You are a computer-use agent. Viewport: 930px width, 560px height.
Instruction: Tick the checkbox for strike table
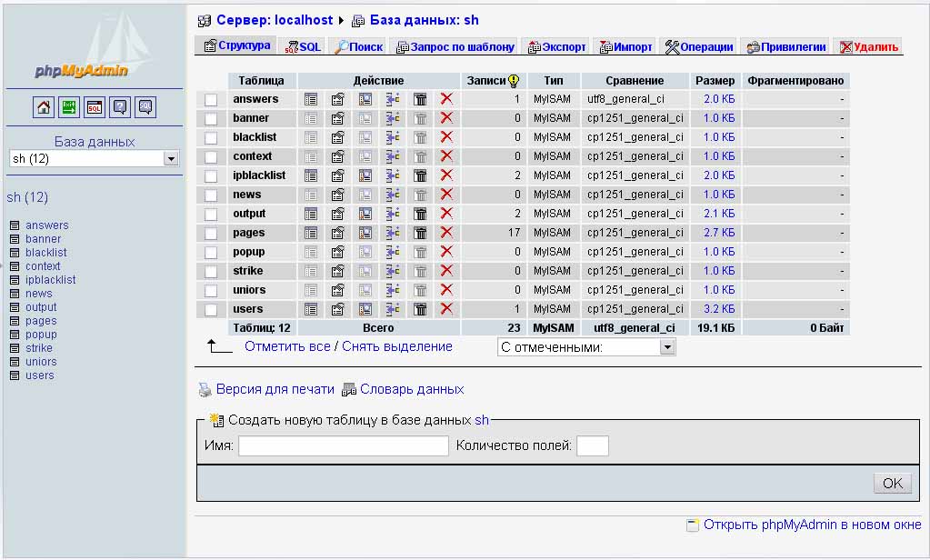tap(211, 272)
